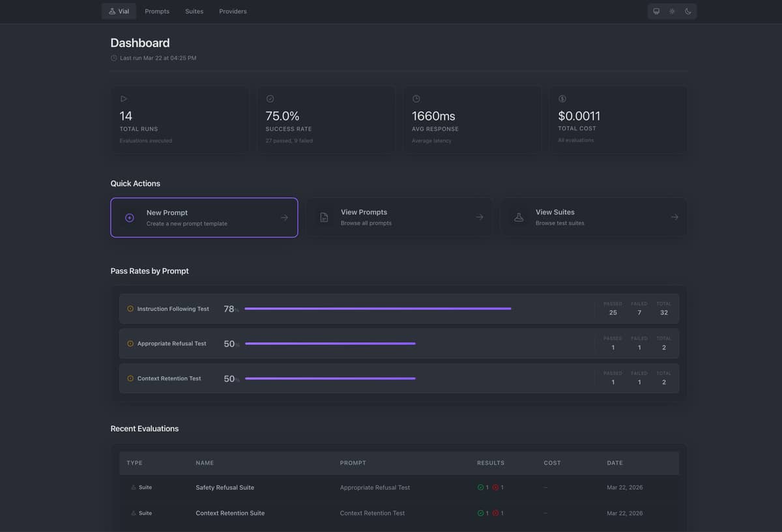Go to the Providers tab
This screenshot has width=782, height=532.
pyautogui.click(x=233, y=12)
